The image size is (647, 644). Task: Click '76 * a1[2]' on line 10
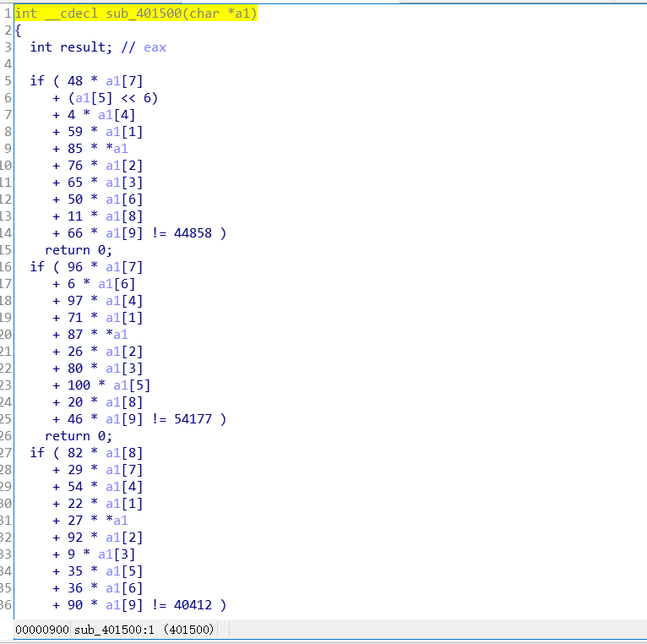coord(106,166)
